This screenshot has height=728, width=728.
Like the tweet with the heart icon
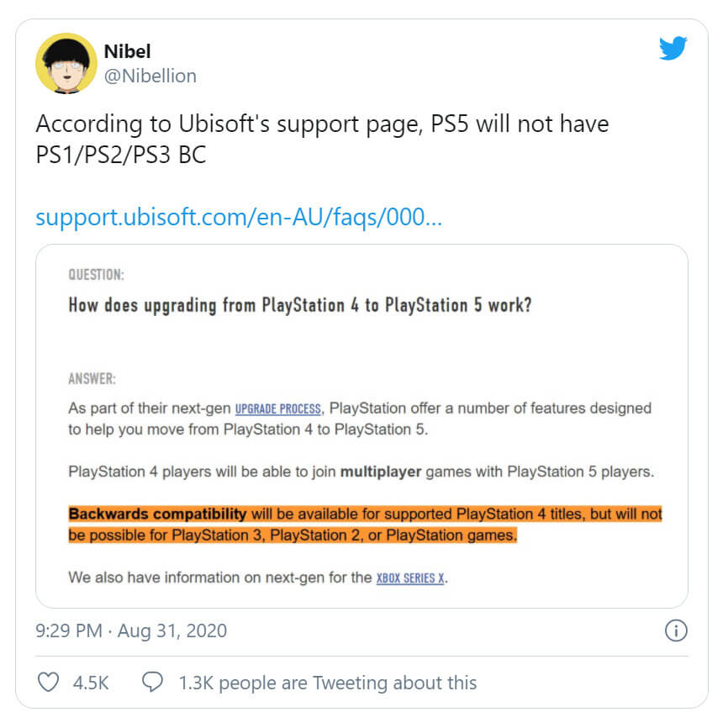point(50,682)
